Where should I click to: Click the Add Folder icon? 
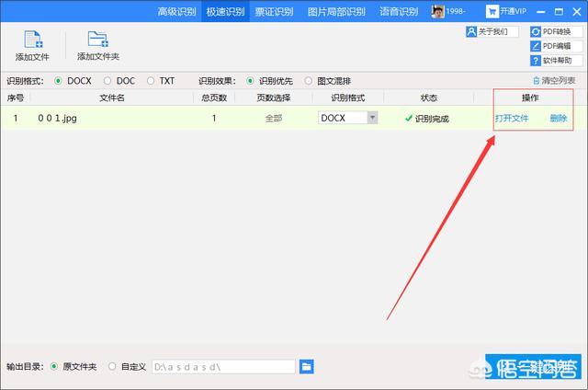pyautogui.click(x=97, y=40)
